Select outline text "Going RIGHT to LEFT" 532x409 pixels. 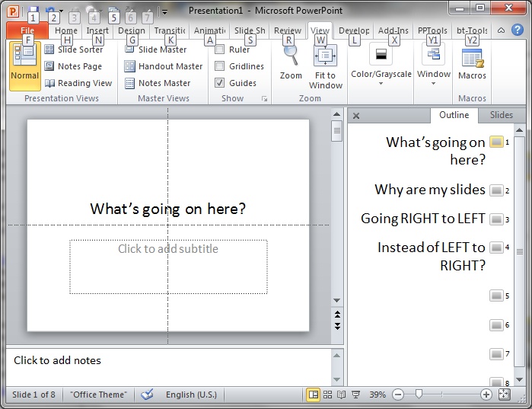pyautogui.click(x=423, y=219)
